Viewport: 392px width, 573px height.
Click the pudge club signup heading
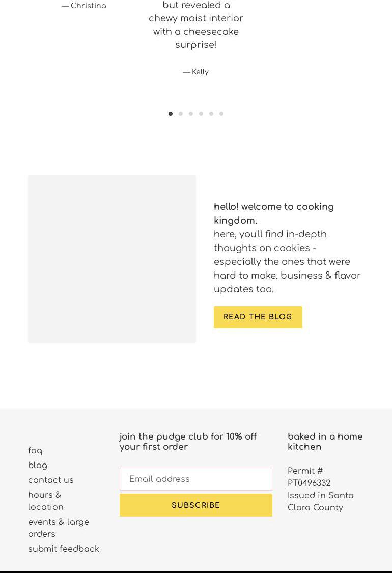(x=188, y=442)
